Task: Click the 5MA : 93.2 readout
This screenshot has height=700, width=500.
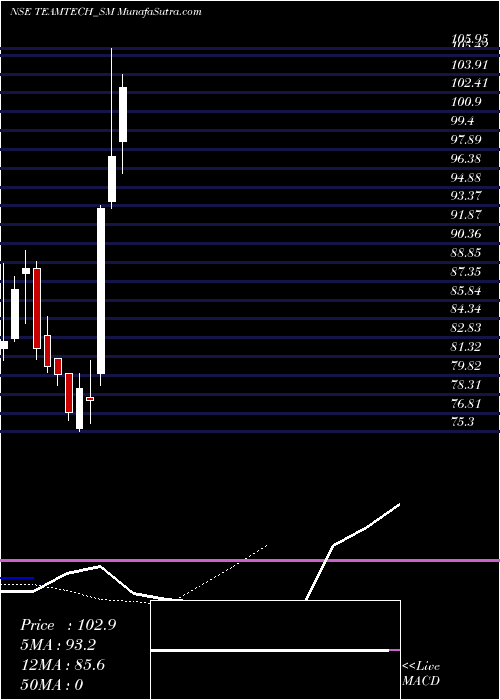Action: [x=58, y=645]
